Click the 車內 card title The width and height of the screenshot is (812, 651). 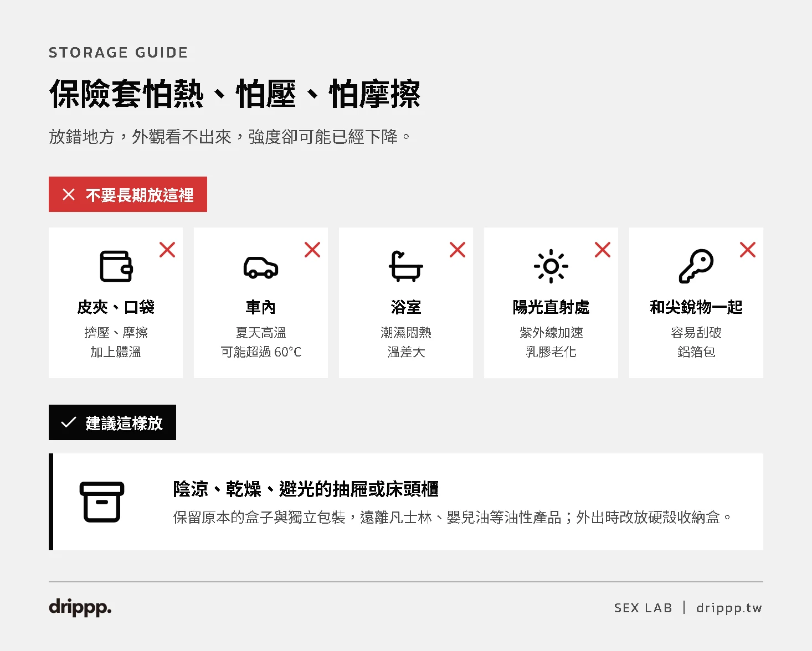(x=261, y=307)
